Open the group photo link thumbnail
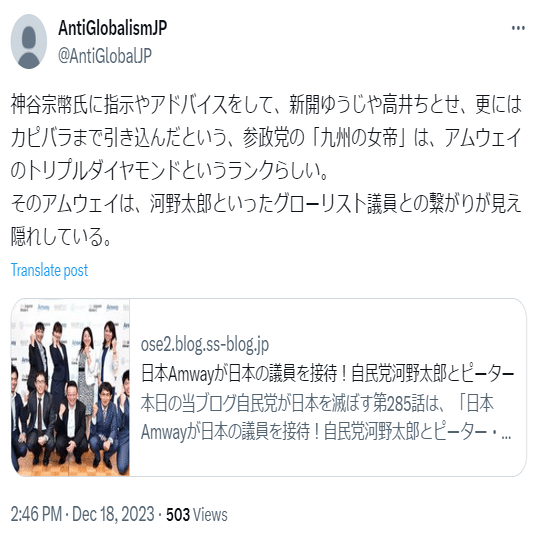The height and width of the screenshot is (541, 541). pyautogui.click(x=70, y=387)
